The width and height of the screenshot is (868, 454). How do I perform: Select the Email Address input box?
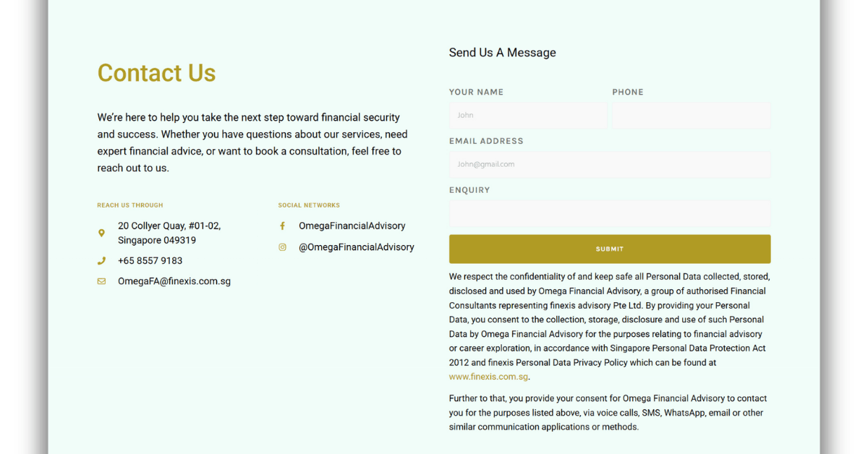pyautogui.click(x=610, y=165)
